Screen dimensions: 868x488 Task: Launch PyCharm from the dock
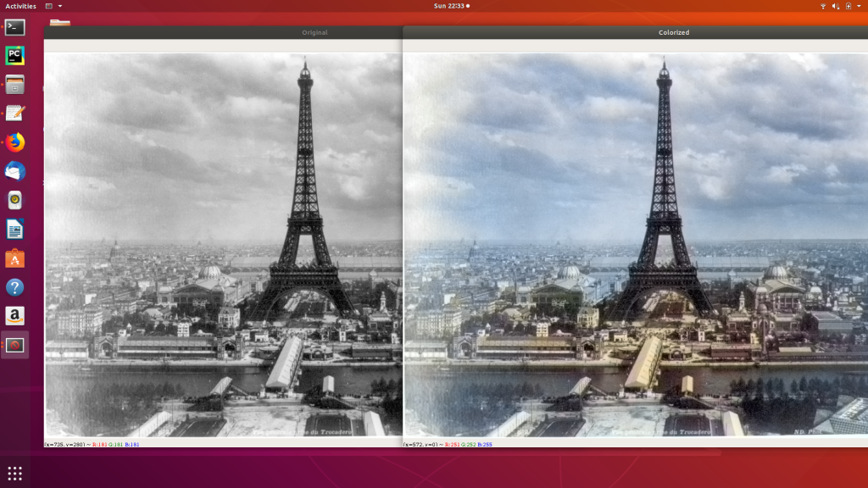(x=14, y=56)
